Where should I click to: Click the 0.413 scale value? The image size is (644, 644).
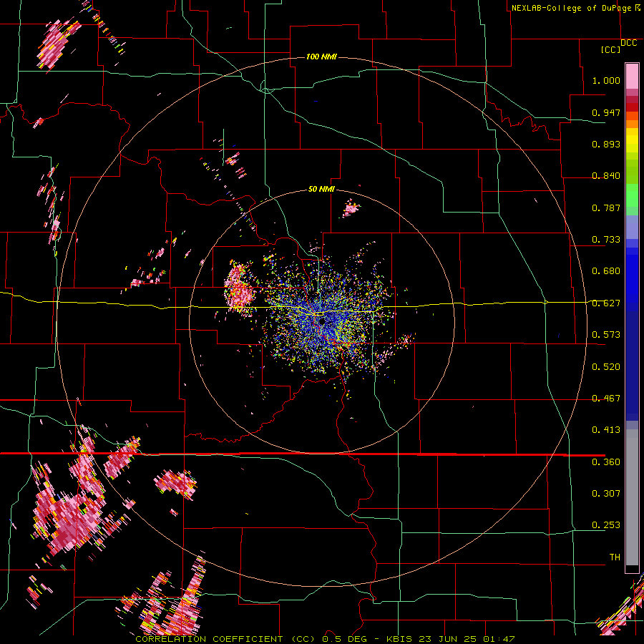[x=606, y=429]
